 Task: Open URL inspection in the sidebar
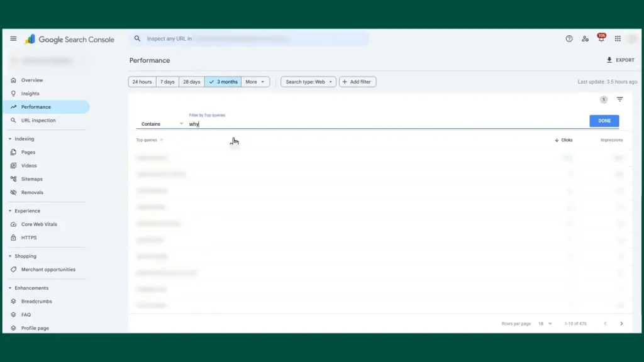pyautogui.click(x=38, y=121)
